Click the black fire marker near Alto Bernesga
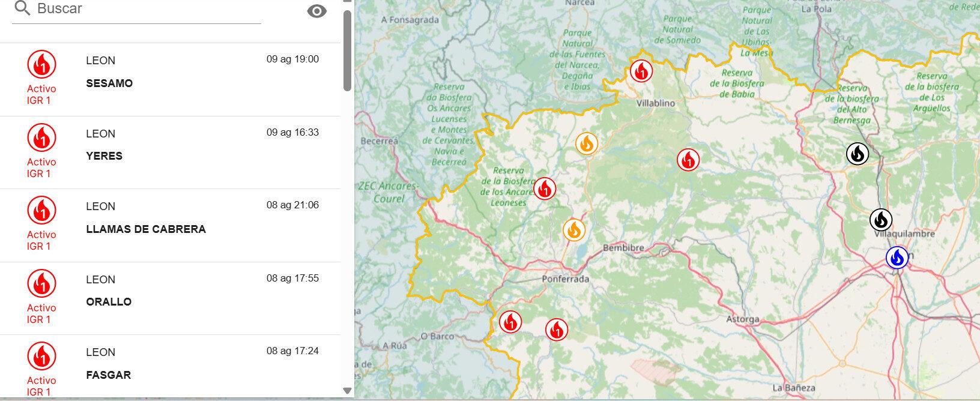Viewport: 980px width, 401px height. [x=857, y=154]
